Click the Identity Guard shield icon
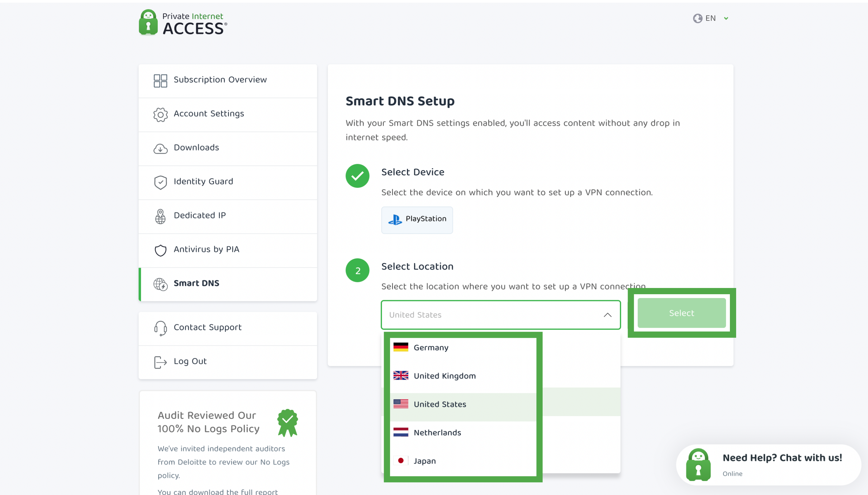868x495 pixels. tap(160, 183)
